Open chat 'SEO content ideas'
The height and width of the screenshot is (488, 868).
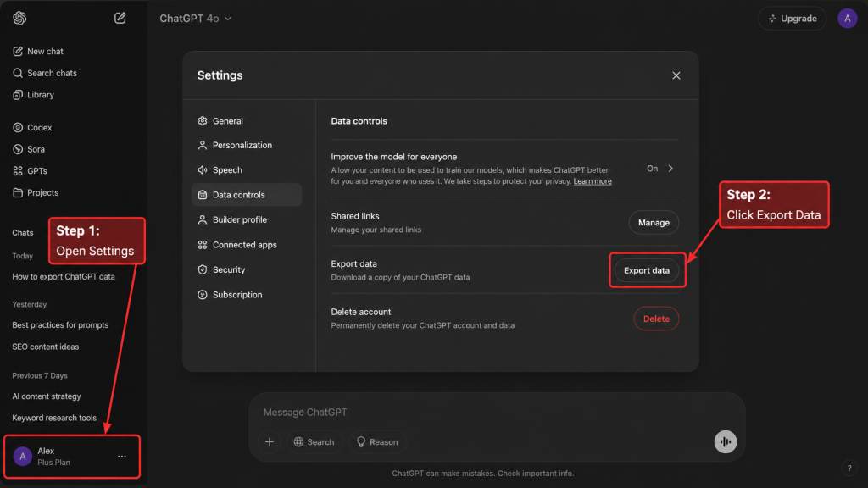[x=46, y=347]
